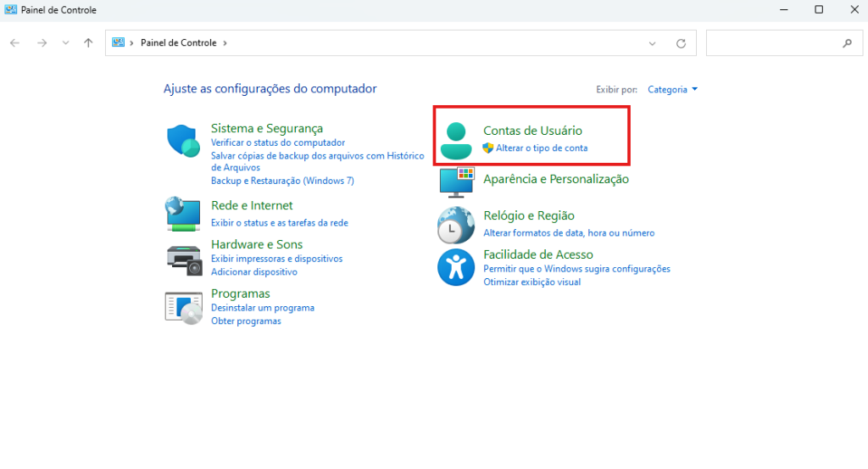Screen dimensions: 868x469
Task: Go up one level with the up arrow
Action: [88, 43]
